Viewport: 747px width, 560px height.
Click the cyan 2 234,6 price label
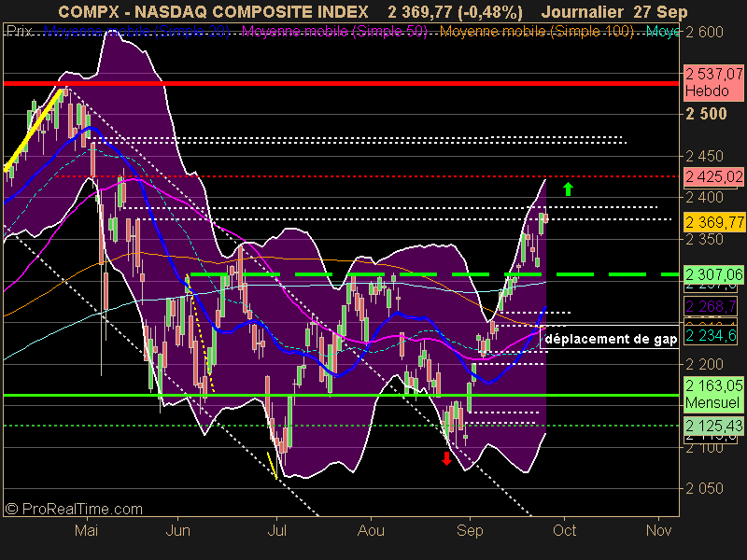point(711,335)
